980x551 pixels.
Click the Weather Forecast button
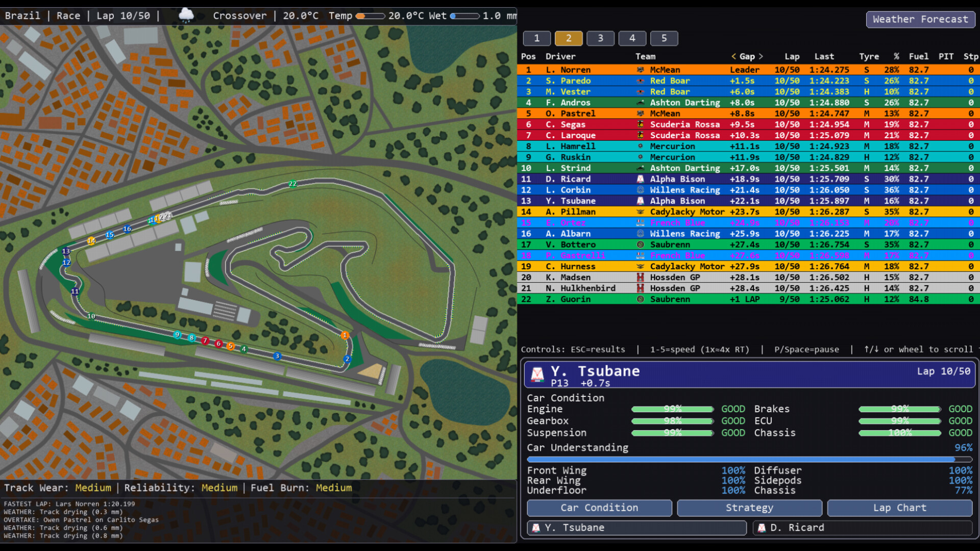click(920, 19)
